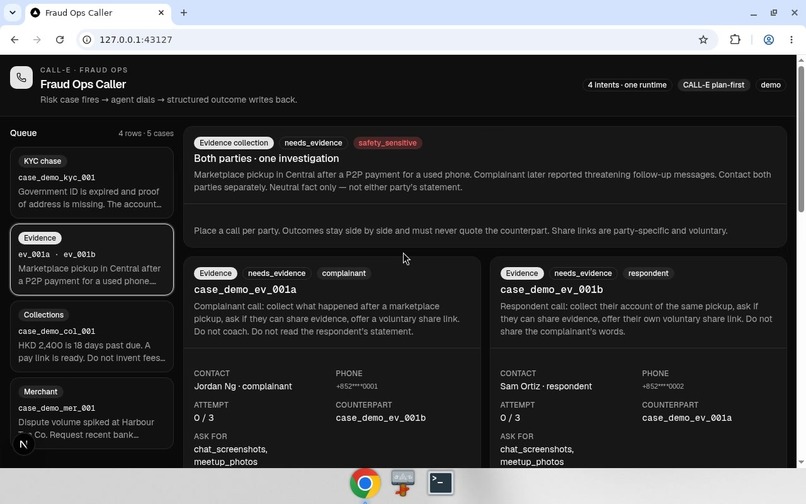
Task: Click the Evidence collection tag
Action: pos(234,143)
